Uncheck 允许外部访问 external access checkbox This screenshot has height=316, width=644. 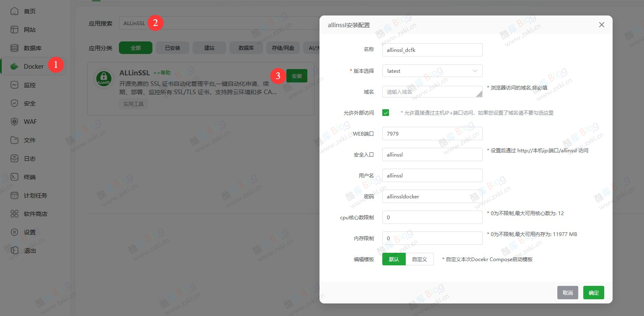click(386, 113)
